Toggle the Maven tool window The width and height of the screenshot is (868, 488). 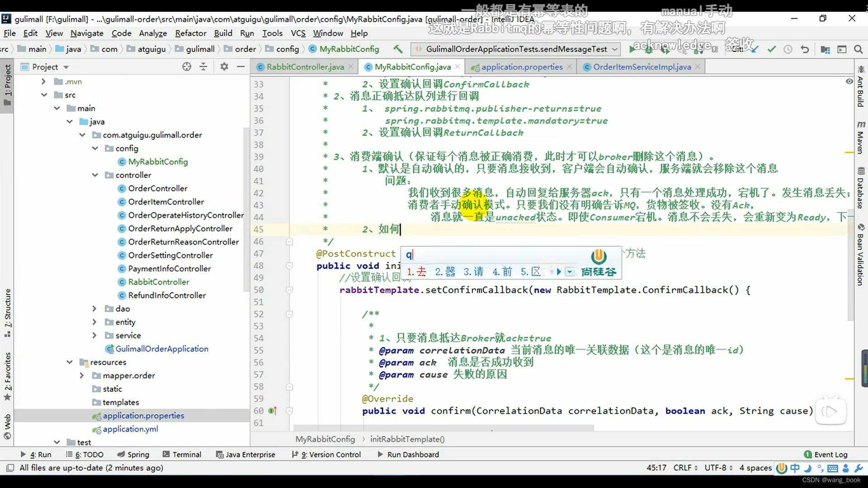click(860, 137)
